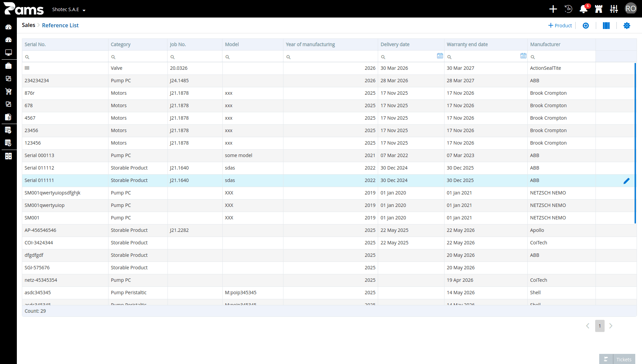Focus the Serial No. filter field
The height and width of the screenshot is (364, 642).
65,57
